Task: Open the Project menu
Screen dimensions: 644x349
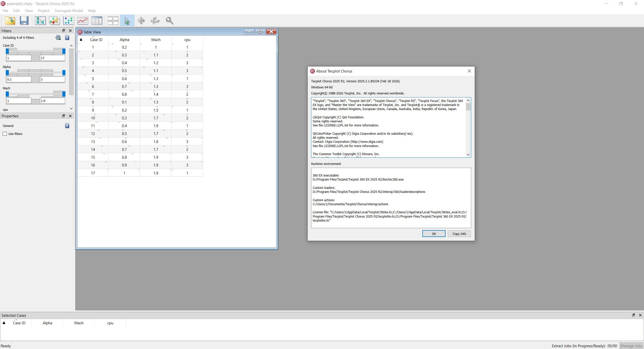Action: [44, 11]
